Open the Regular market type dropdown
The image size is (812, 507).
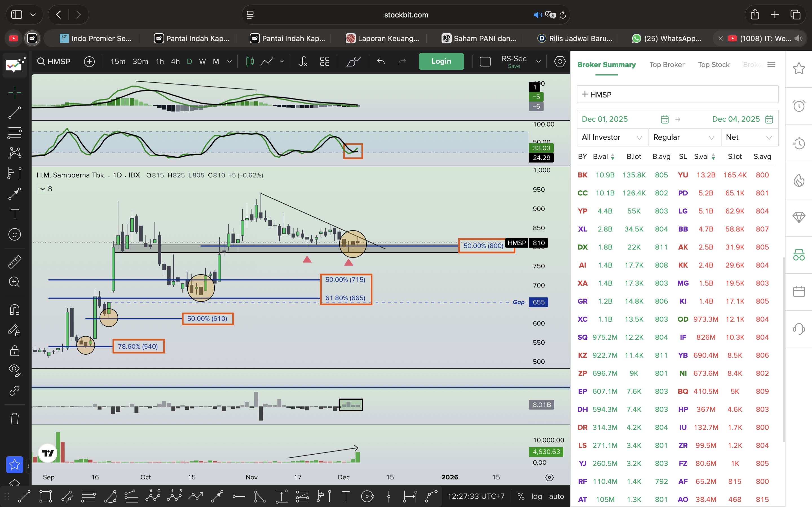pos(684,137)
